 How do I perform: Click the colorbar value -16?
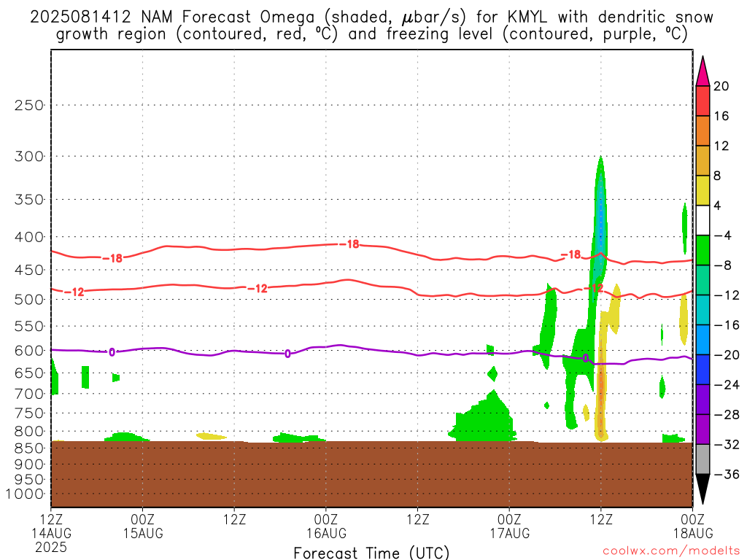click(x=727, y=324)
